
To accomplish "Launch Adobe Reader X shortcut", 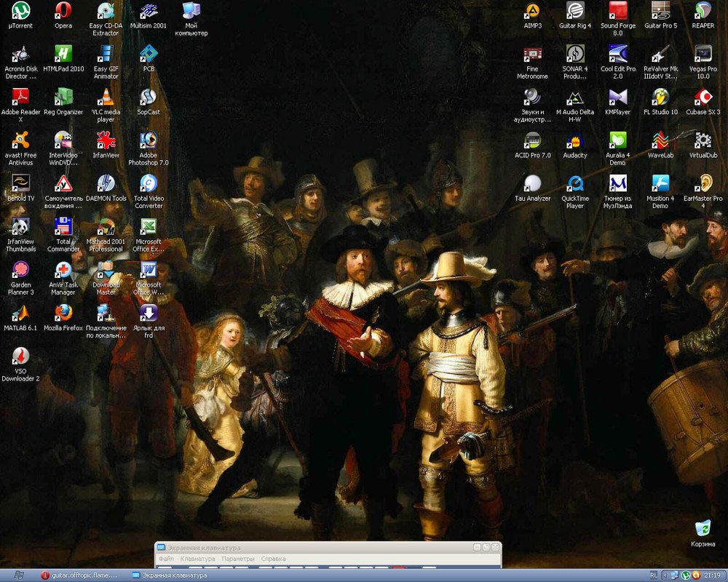I will click(20, 105).
